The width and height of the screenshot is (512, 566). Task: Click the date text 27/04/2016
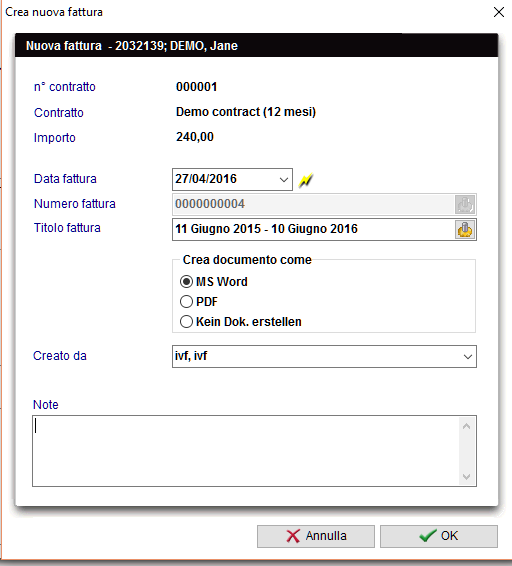pos(206,179)
